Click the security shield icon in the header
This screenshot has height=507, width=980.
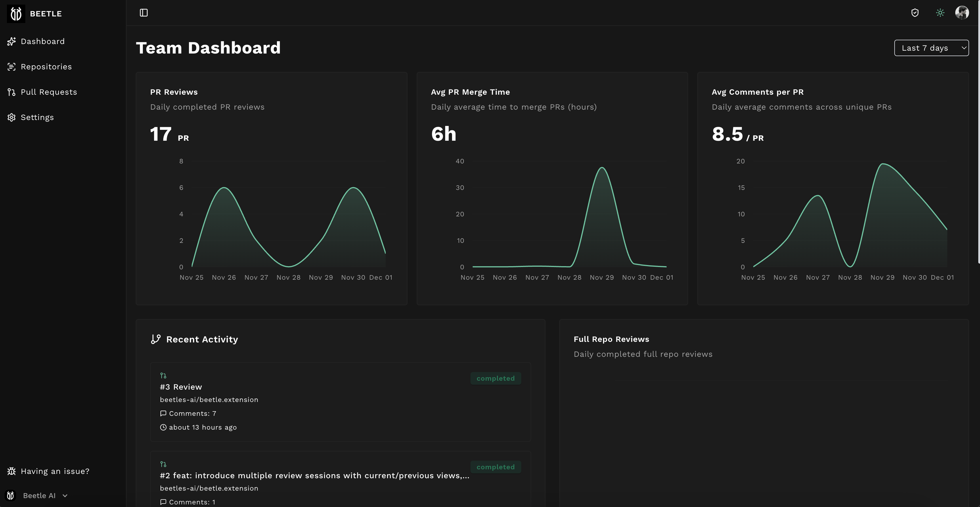pos(915,13)
